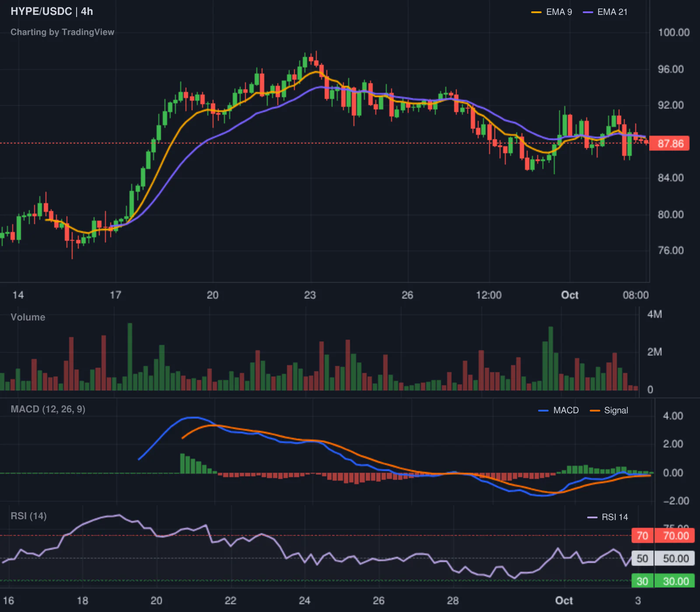
Task: Click the bold Oct label under price chart
Action: point(570,295)
